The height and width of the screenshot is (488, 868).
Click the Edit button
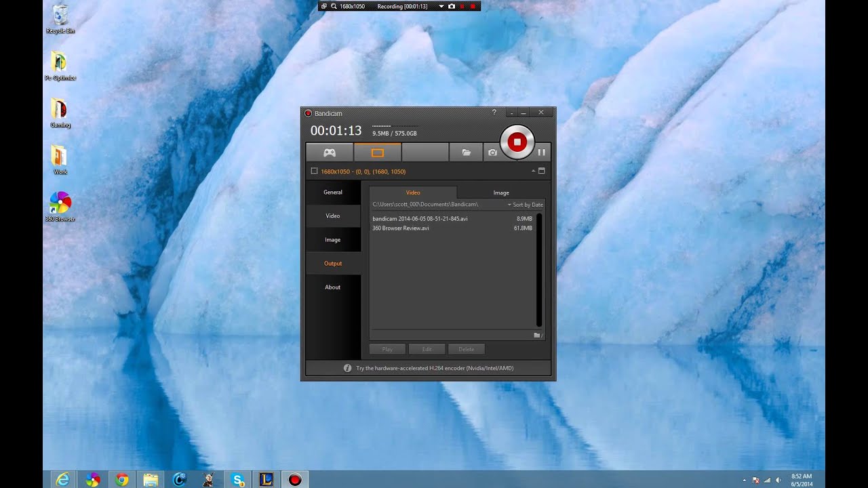(427, 349)
